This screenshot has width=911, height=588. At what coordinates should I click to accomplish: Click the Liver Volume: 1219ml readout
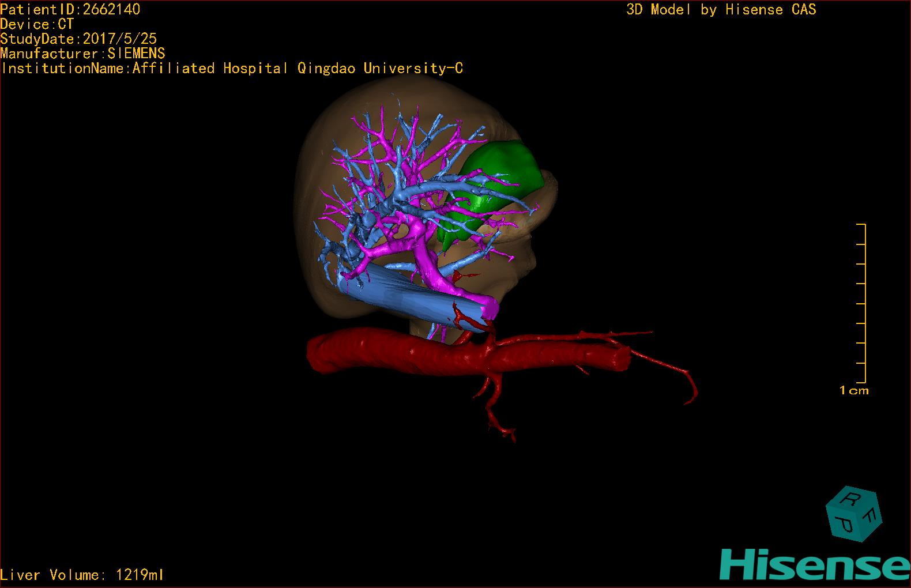tap(82, 575)
